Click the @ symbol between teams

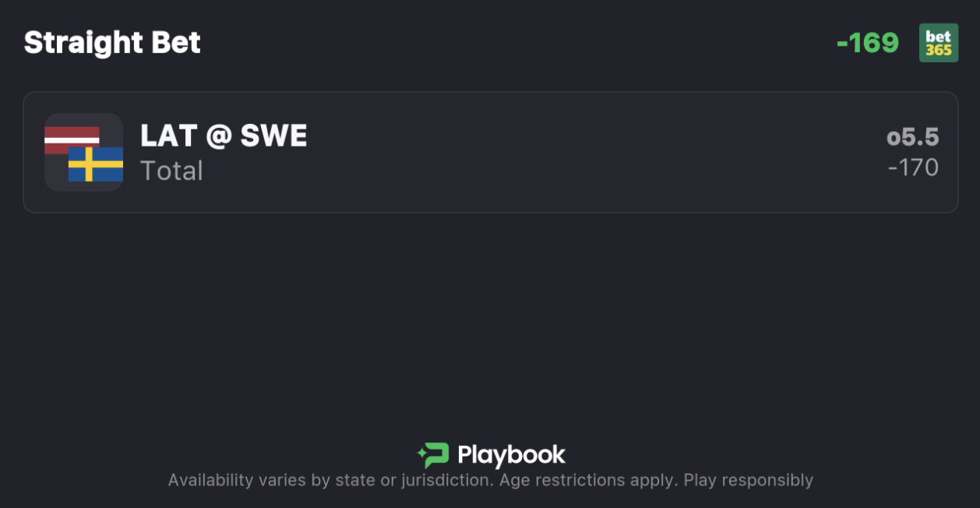tap(219, 137)
